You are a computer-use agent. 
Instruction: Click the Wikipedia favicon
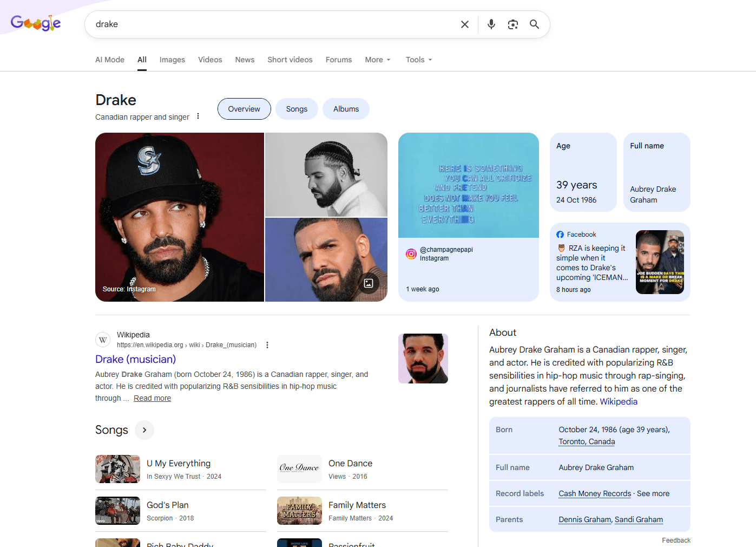pyautogui.click(x=103, y=340)
